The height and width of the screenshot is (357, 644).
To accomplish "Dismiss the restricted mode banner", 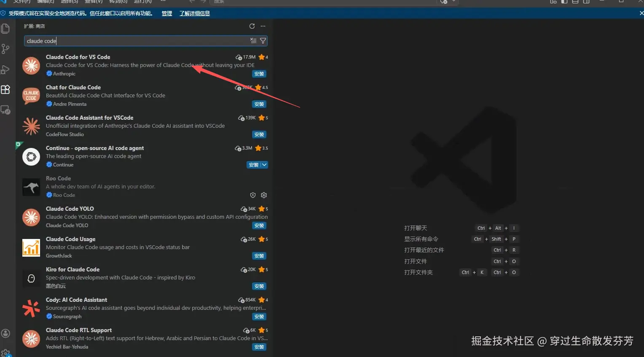I will pyautogui.click(x=641, y=13).
